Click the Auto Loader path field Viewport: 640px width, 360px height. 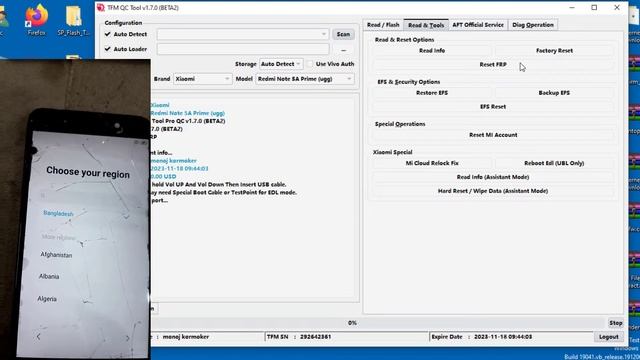(242, 49)
